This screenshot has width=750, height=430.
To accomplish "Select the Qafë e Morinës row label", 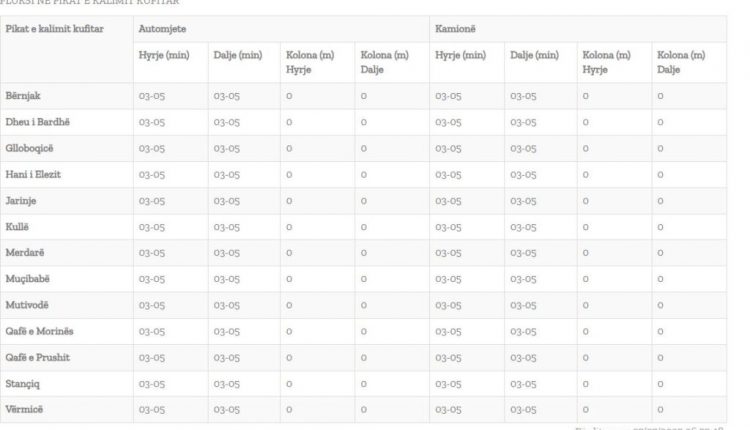I will (x=39, y=331).
